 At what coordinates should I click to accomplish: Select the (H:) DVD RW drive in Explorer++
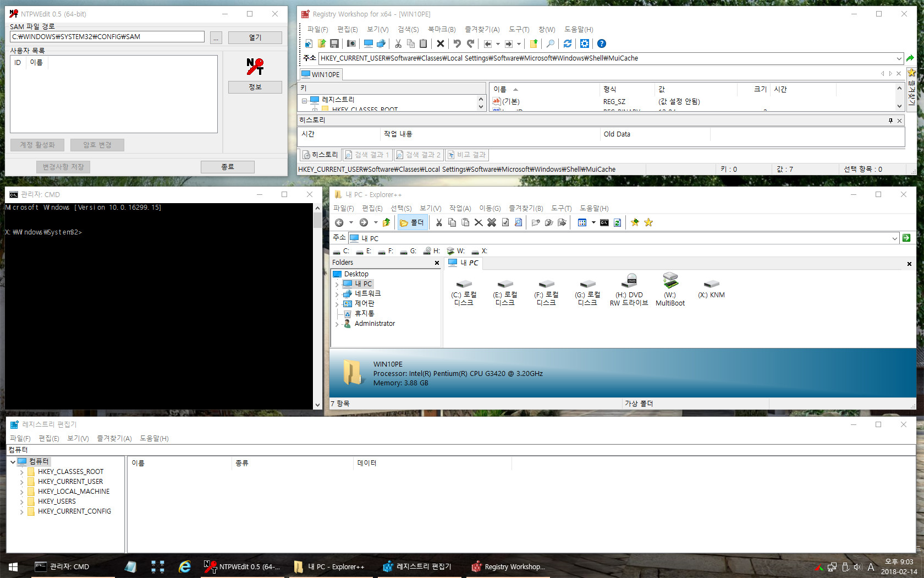pyautogui.click(x=629, y=290)
